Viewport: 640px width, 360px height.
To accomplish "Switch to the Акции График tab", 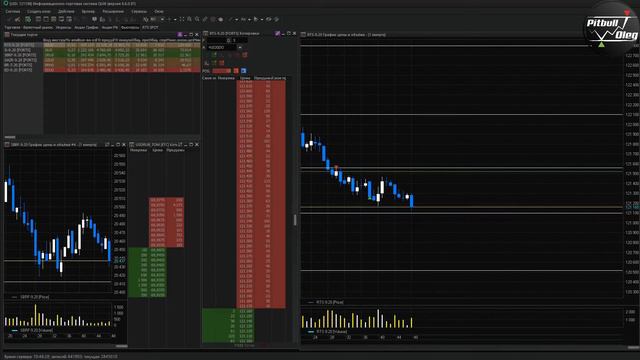I will tap(86, 28).
